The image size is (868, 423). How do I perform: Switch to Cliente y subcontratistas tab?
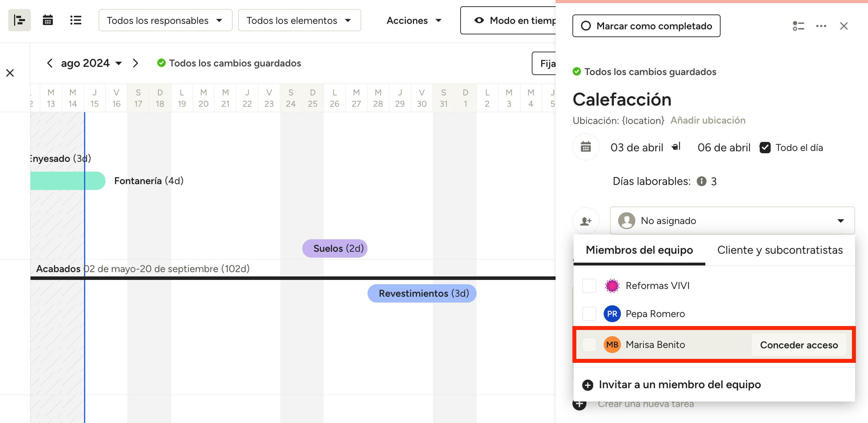click(x=780, y=250)
